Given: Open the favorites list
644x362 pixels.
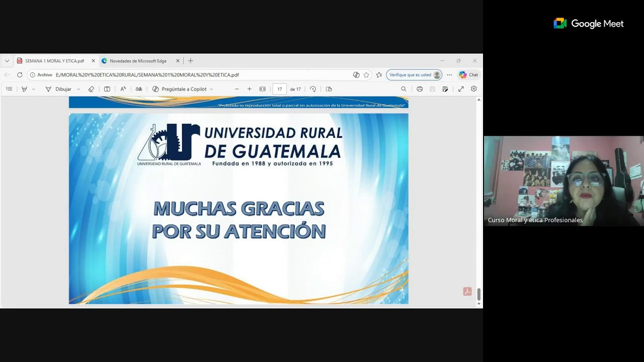Looking at the screenshot, I should click(x=379, y=75).
